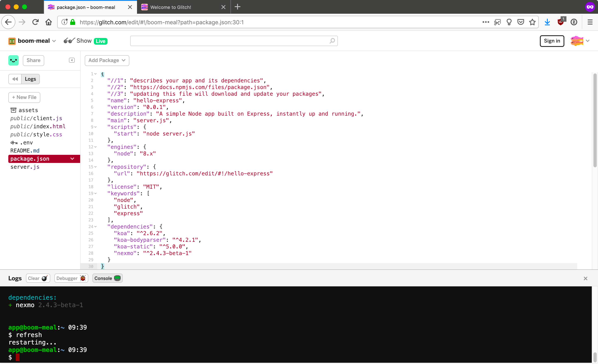
Task: Collapse the repository block on line 15
Action: coord(96,167)
